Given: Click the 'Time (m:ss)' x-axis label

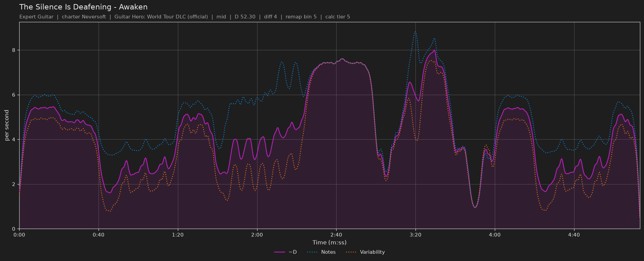Looking at the screenshot, I should [x=329, y=242].
